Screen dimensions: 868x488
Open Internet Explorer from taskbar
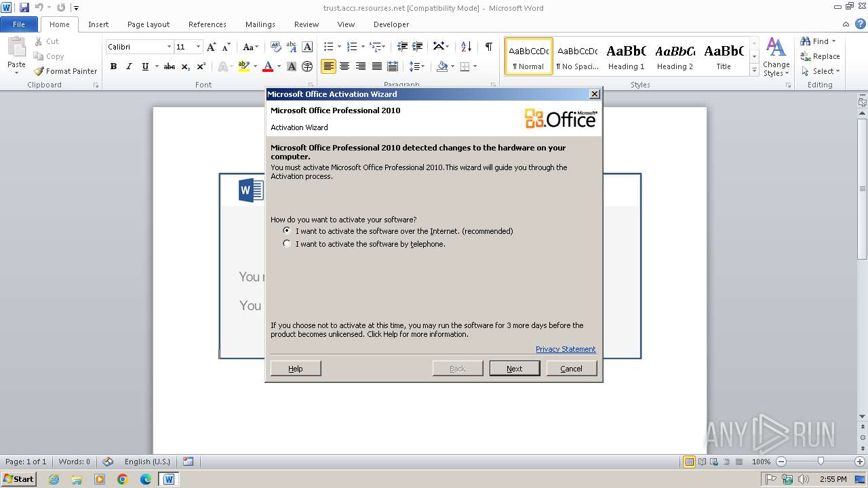(54, 479)
